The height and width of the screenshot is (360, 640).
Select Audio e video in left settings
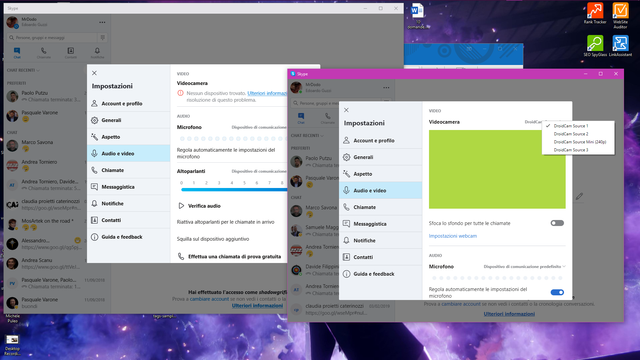coord(129,153)
